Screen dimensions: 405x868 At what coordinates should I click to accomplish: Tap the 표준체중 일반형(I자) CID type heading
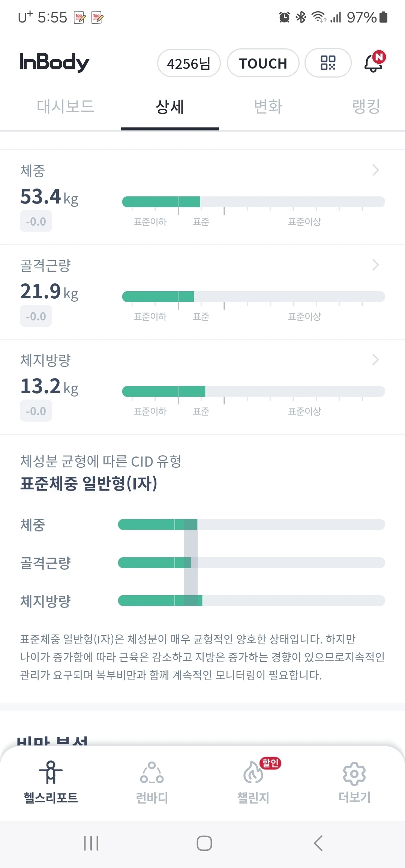coord(89,483)
